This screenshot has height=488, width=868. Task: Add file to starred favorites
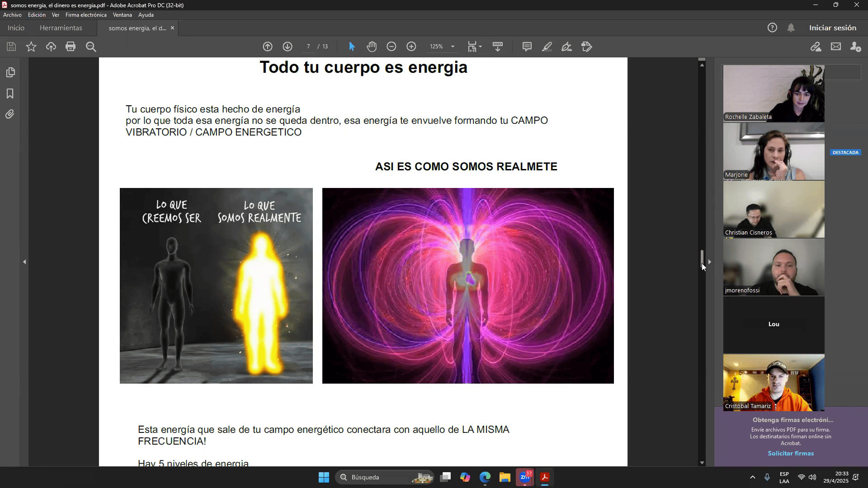pos(31,47)
